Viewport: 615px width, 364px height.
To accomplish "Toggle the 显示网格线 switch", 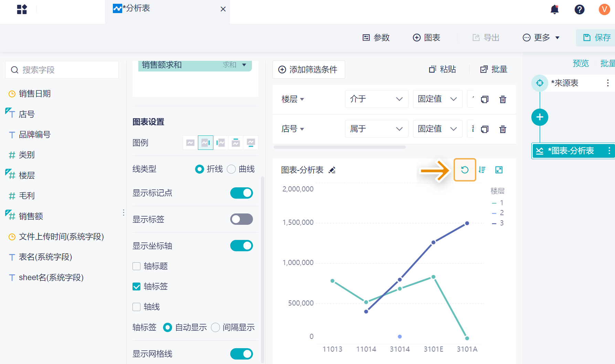I will pyautogui.click(x=242, y=354).
